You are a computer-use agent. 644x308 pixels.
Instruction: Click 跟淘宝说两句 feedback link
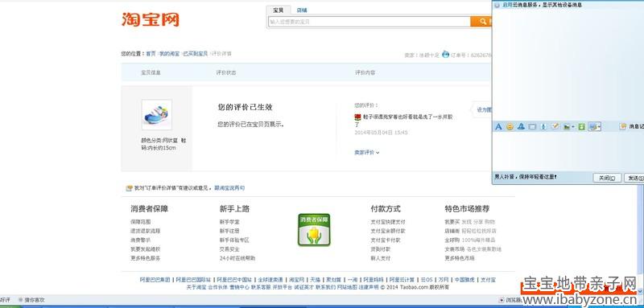point(229,188)
